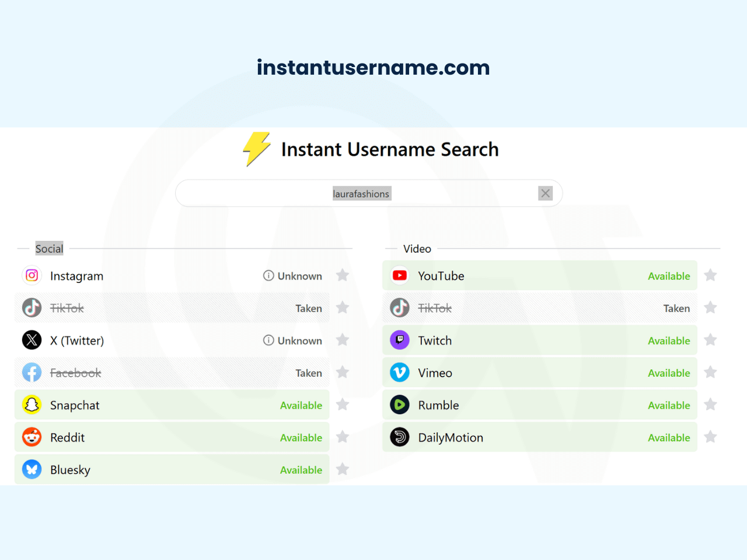The width and height of the screenshot is (747, 560).
Task: Click the TikTok icon in Social list
Action: click(32, 307)
